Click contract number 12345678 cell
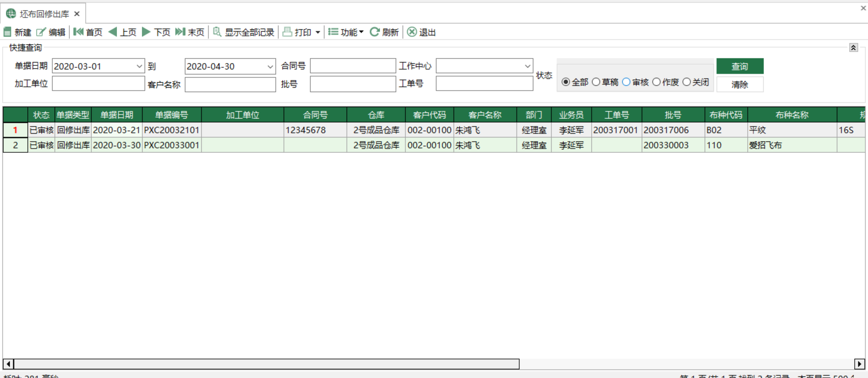This screenshot has width=868, height=378. coord(315,130)
